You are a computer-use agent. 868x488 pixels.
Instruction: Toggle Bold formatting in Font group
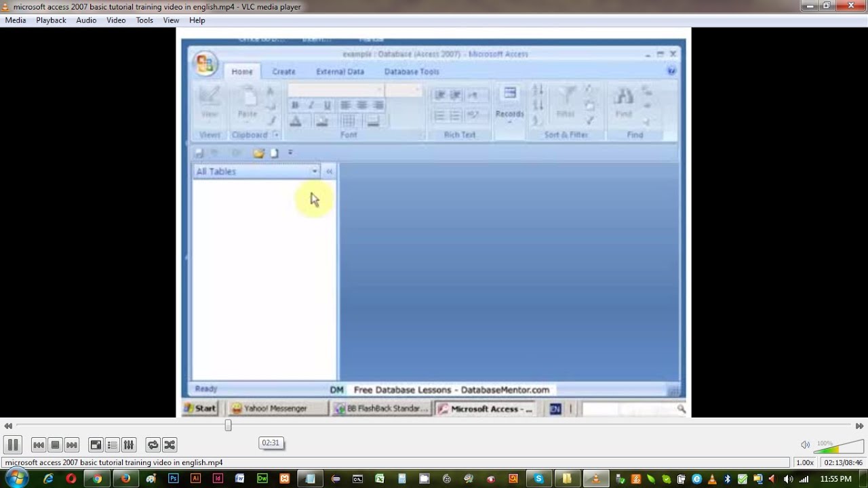point(295,105)
